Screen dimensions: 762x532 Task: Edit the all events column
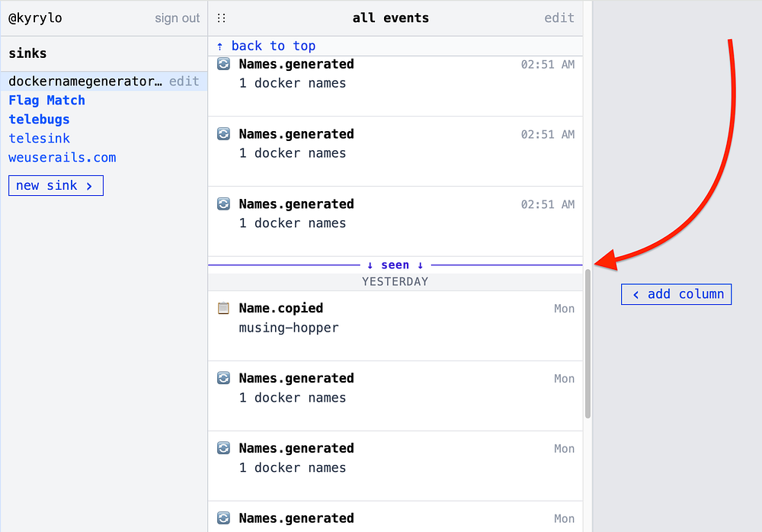(559, 18)
